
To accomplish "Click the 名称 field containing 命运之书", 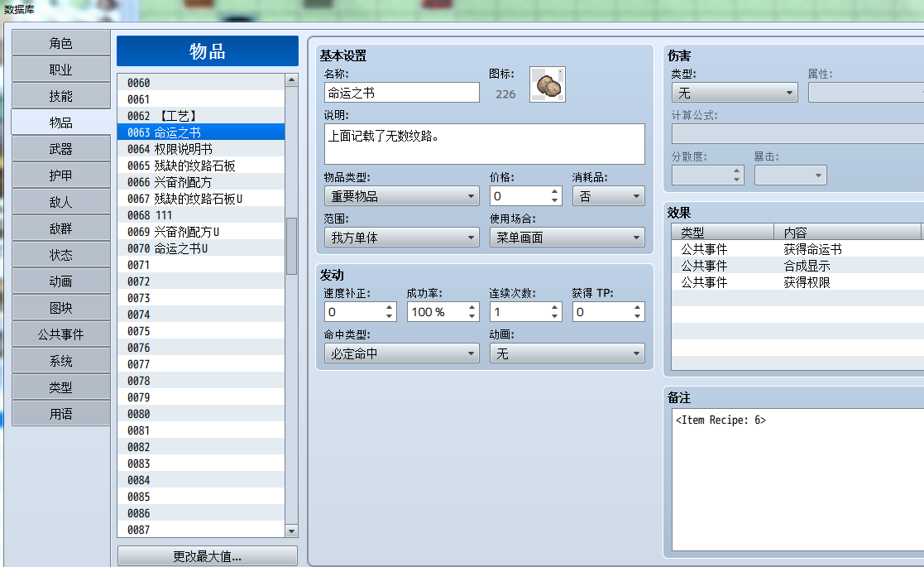I will coord(402,93).
